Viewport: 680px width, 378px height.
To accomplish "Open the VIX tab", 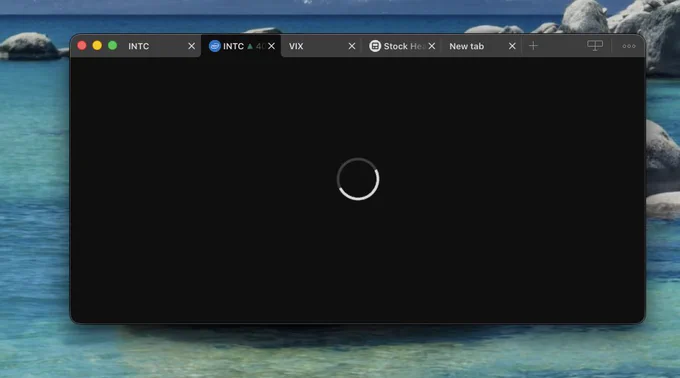I will click(x=321, y=46).
